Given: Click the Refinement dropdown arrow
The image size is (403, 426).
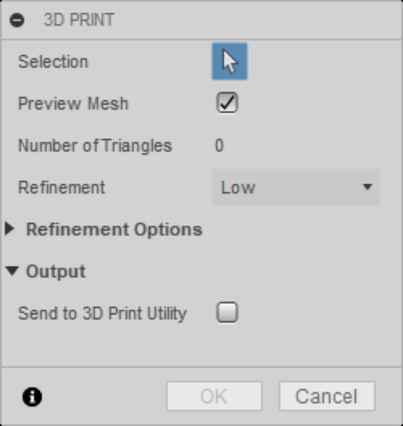Looking at the screenshot, I should (x=367, y=187).
